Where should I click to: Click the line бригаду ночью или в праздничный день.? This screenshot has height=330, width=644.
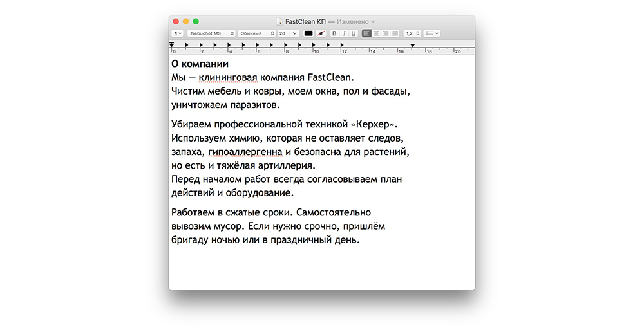pyautogui.click(x=266, y=240)
